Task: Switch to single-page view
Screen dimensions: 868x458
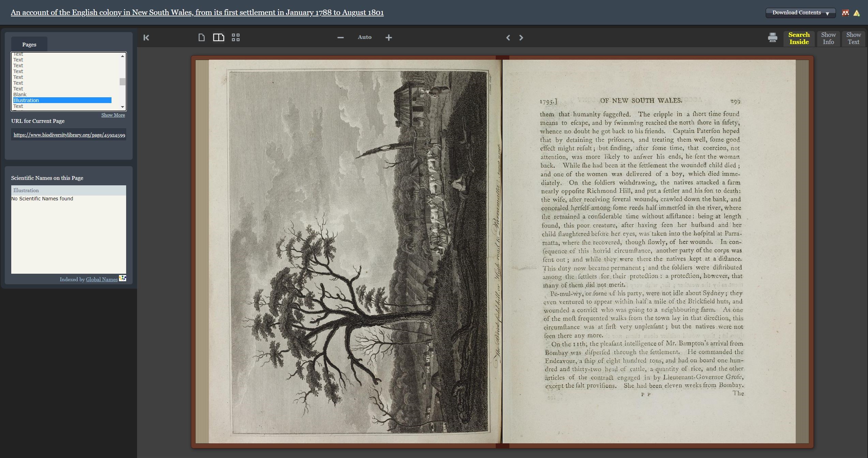Action: pyautogui.click(x=201, y=37)
